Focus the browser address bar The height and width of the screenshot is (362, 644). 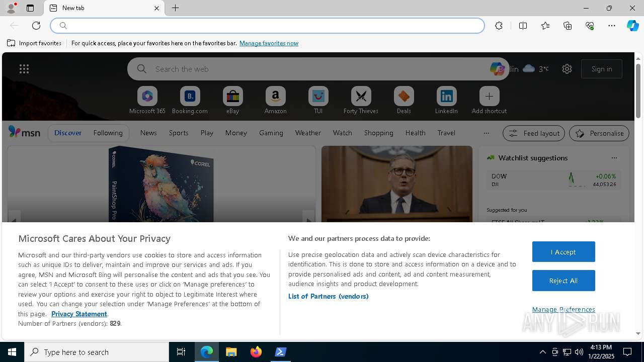[x=268, y=26]
